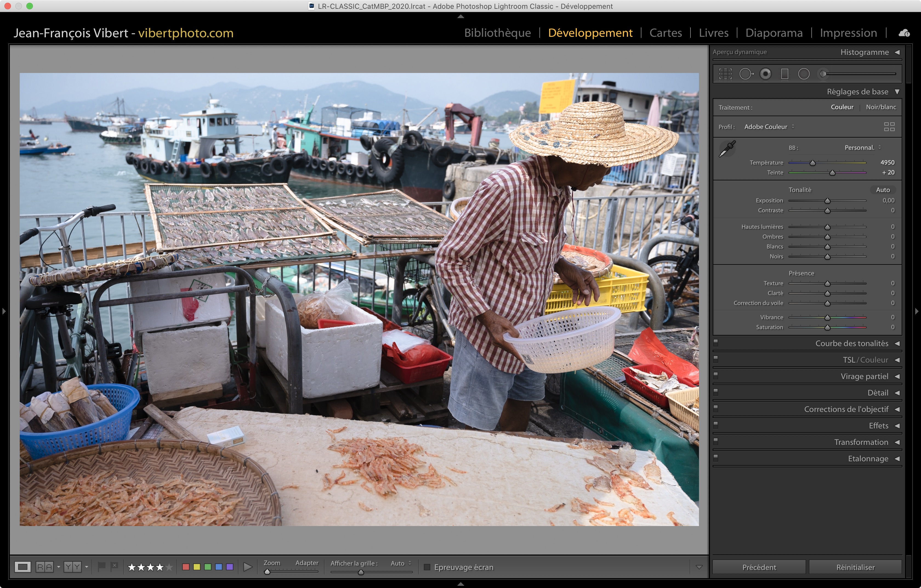
Task: Activate the Red eye correction tool
Action: tap(765, 74)
